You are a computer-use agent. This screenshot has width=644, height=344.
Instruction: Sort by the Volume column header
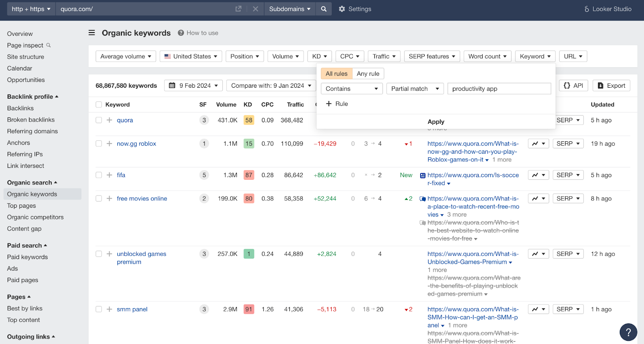pyautogui.click(x=226, y=105)
